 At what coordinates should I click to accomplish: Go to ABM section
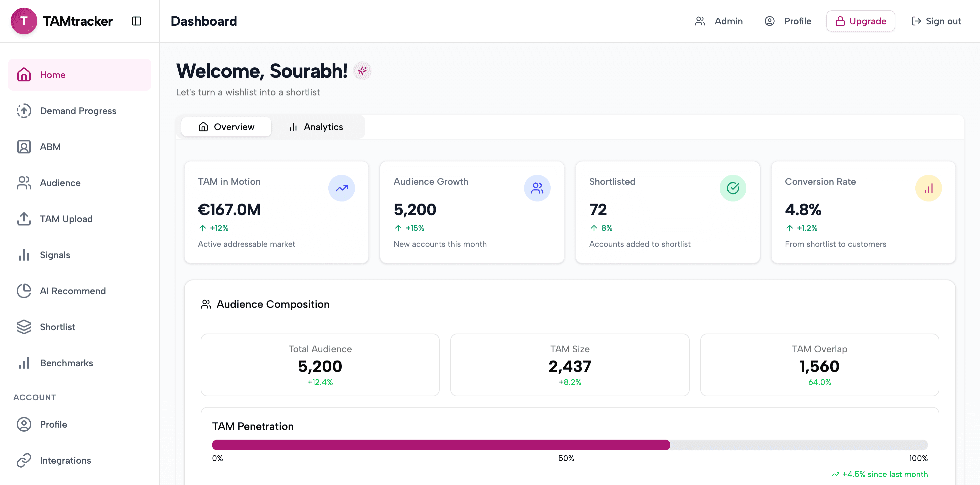point(50,147)
